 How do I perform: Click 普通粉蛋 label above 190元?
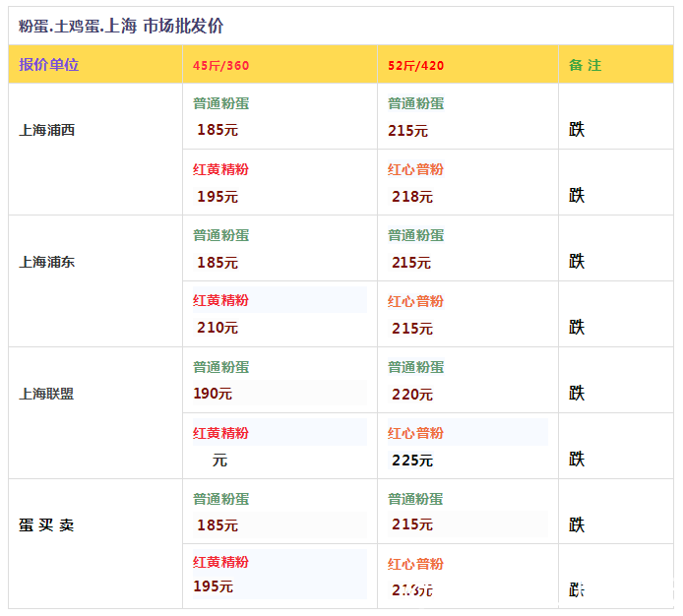click(x=220, y=367)
